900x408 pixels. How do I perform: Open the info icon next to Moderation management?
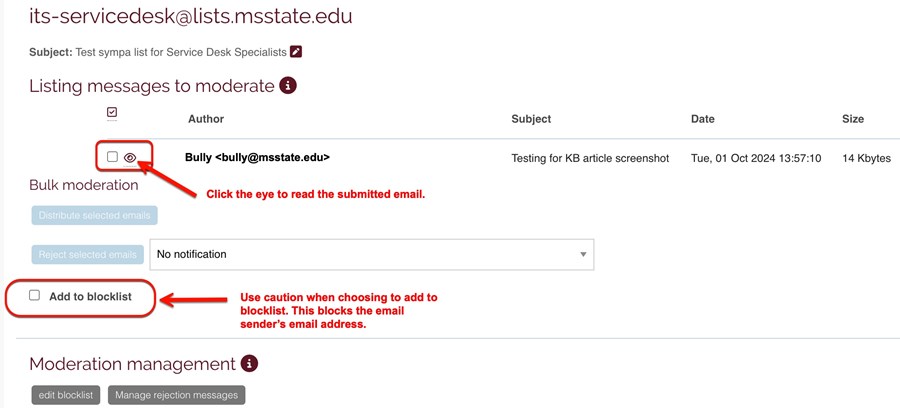[x=249, y=363]
